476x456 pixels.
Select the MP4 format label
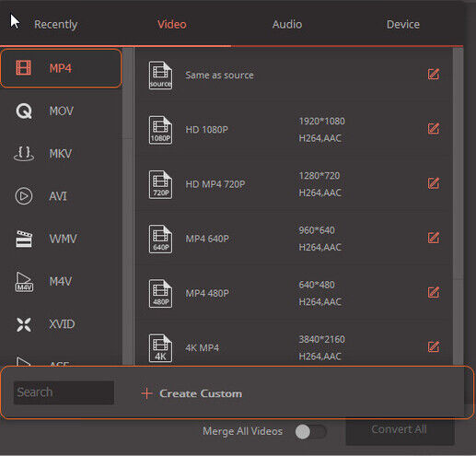[61, 68]
